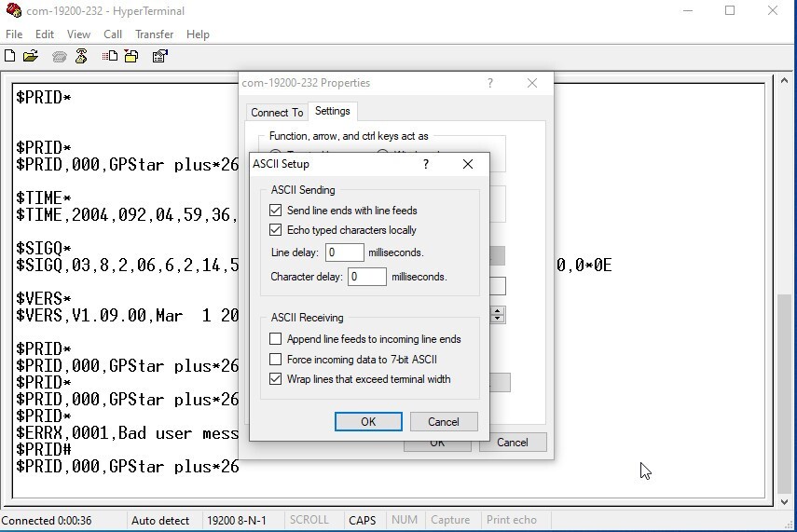Click the New connection toolbar icon

tap(10, 56)
